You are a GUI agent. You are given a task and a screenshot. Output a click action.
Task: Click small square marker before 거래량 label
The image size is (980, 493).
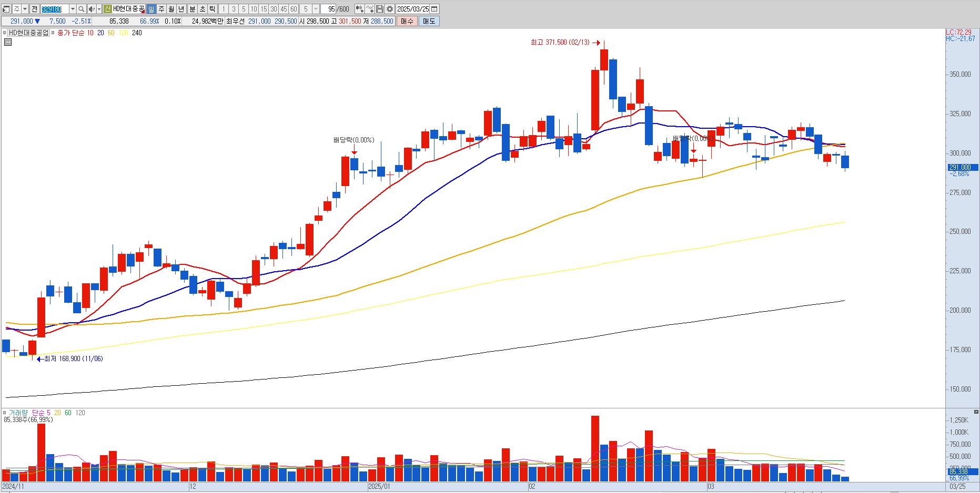click(5, 413)
